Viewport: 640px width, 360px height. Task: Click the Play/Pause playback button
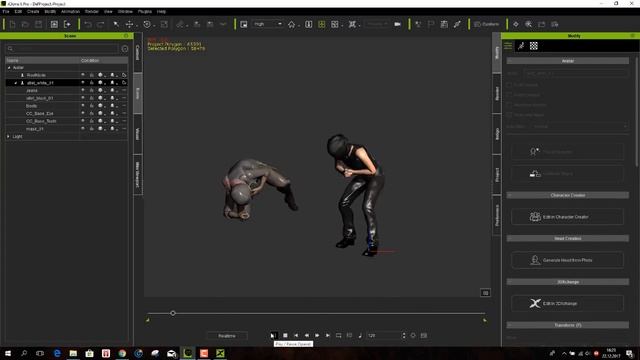[x=273, y=336]
